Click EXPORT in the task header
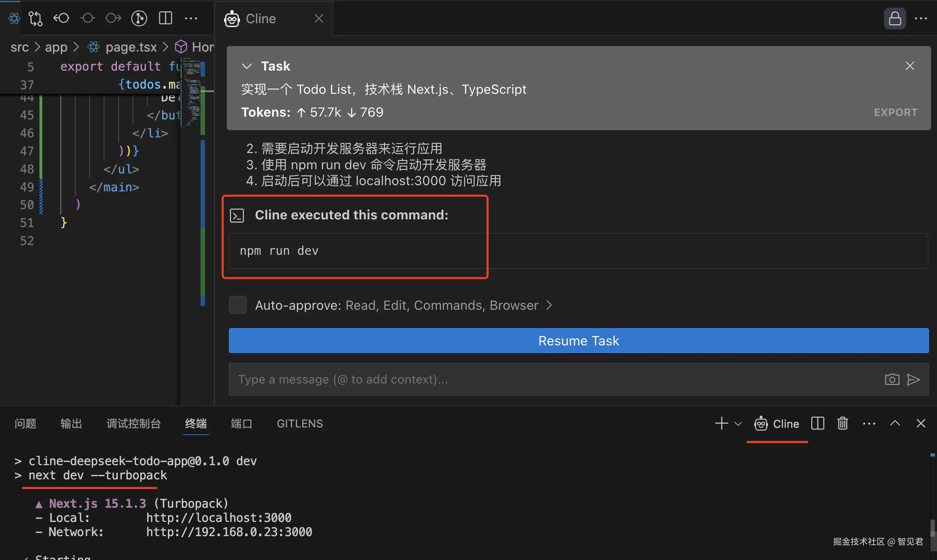The width and height of the screenshot is (937, 560). point(895,112)
